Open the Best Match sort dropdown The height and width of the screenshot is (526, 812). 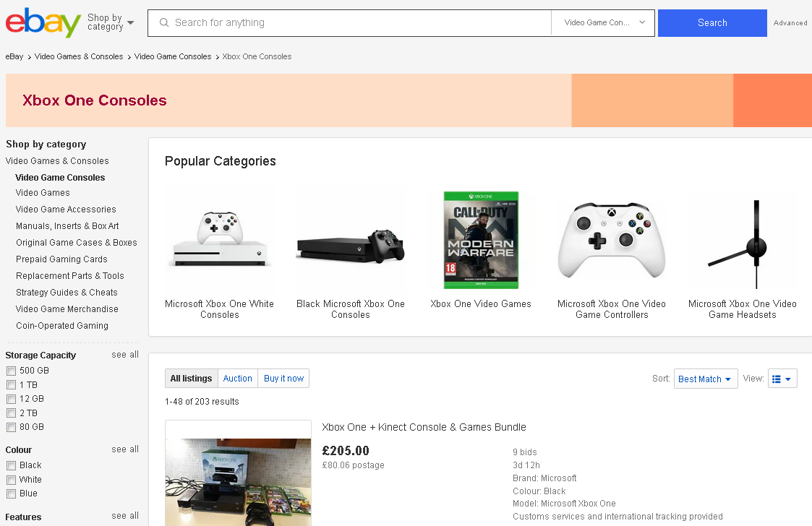705,379
